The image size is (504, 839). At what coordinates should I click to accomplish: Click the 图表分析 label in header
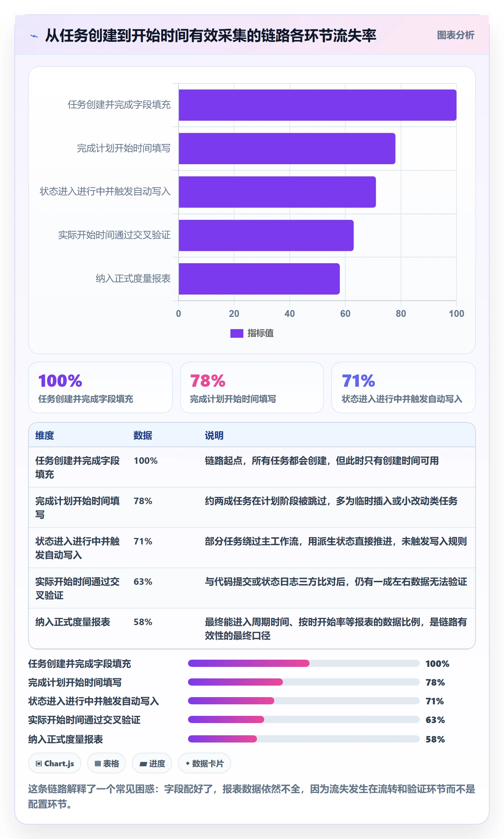click(455, 35)
